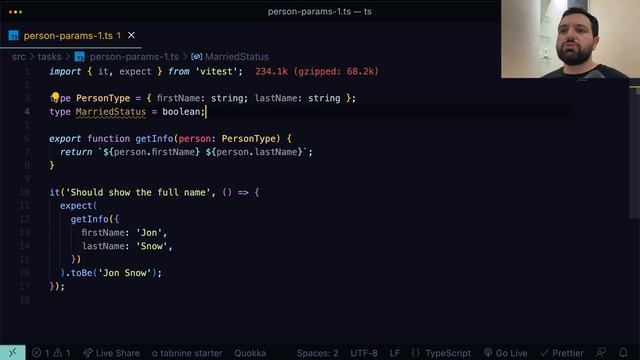
Task: Close the person-params-1.ts tab
Action: pyautogui.click(x=131, y=36)
